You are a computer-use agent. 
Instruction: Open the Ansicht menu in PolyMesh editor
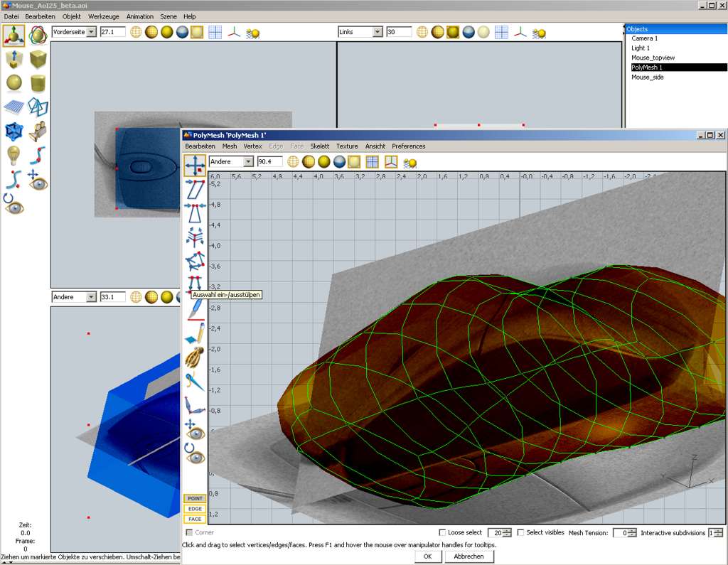375,146
